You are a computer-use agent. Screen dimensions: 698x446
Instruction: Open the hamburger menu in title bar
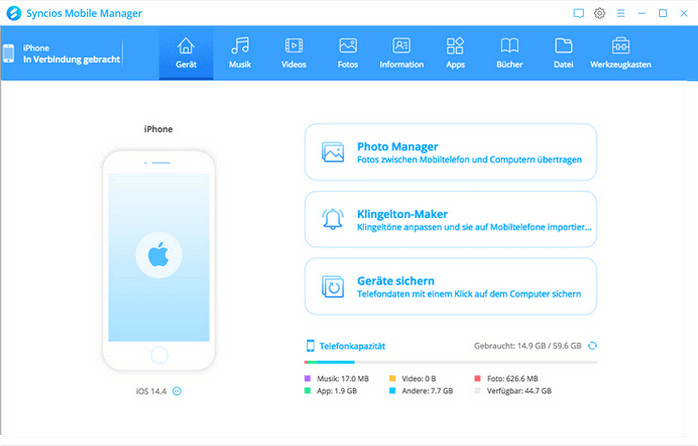[621, 13]
